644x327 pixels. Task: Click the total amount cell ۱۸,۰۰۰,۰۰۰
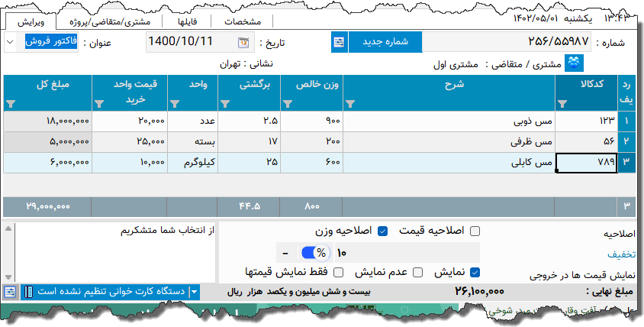tap(47, 121)
